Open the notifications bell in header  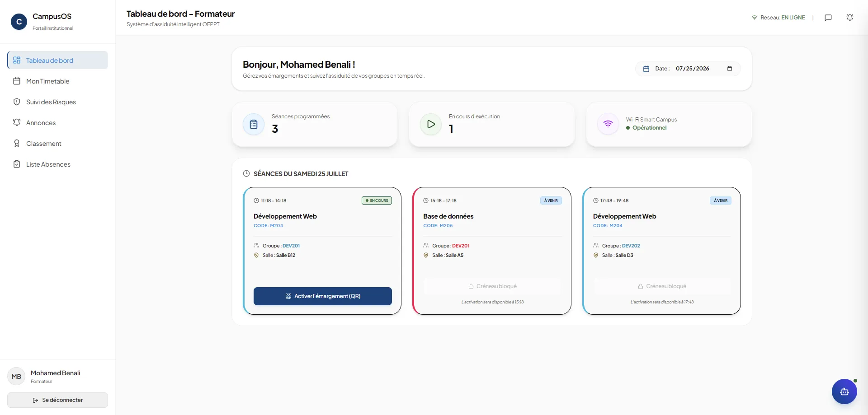point(850,18)
